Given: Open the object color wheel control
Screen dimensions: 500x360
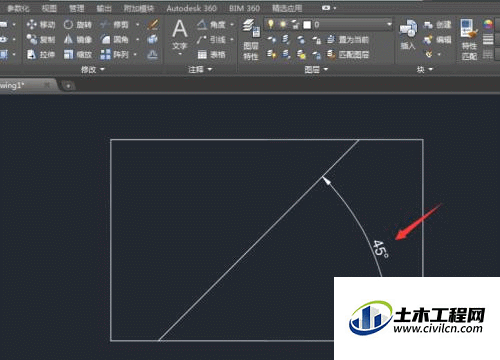Looking at the screenshot, I should (488, 24).
